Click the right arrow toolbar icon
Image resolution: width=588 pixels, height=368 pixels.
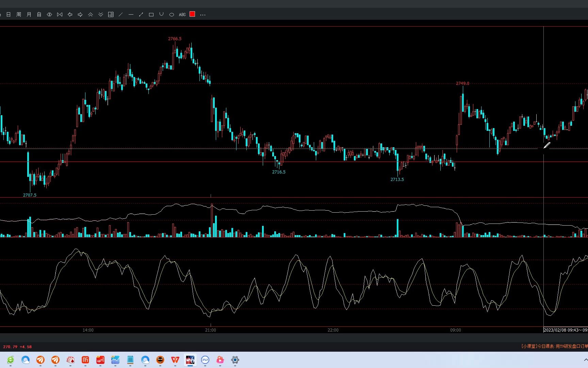pos(80,15)
